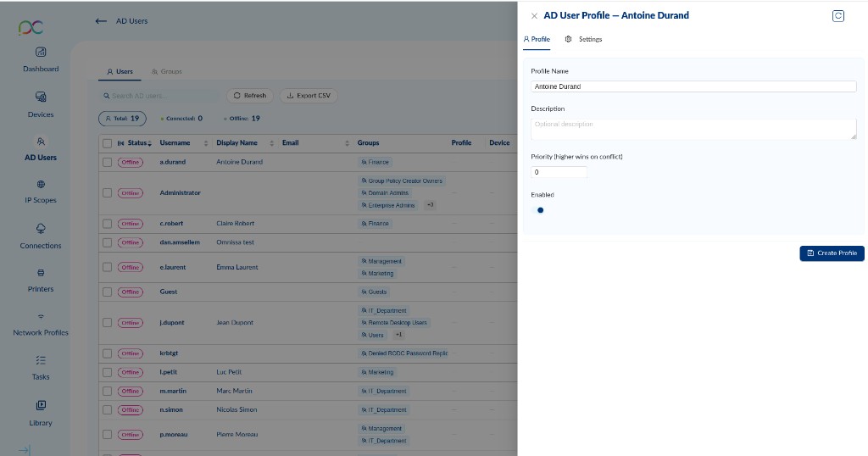
Task: Click the Total 19 filter pill
Action: click(122, 119)
